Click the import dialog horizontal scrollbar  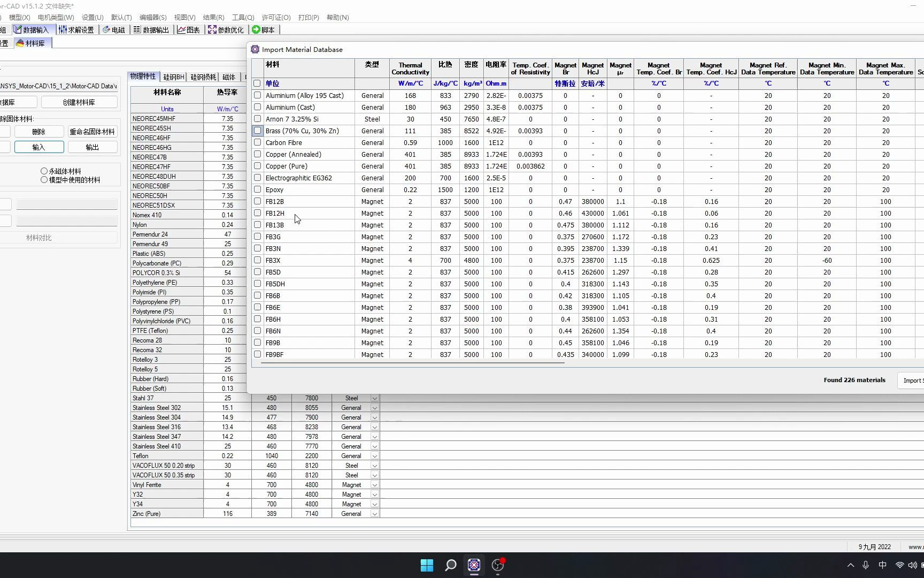tap(412, 362)
